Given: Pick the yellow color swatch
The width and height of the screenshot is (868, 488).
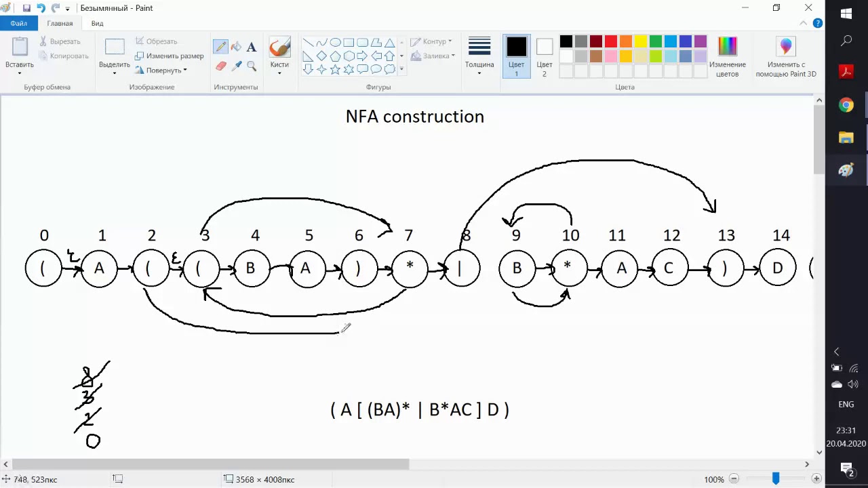Looking at the screenshot, I should click(x=640, y=41).
